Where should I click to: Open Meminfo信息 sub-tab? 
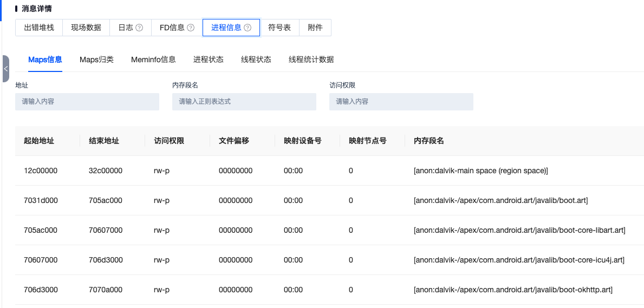coord(153,60)
